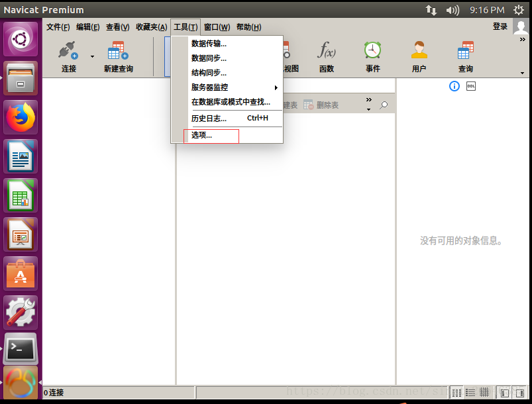Click the 0连接 status bar text
Viewport: 532px width, 404px height.
coord(54,393)
